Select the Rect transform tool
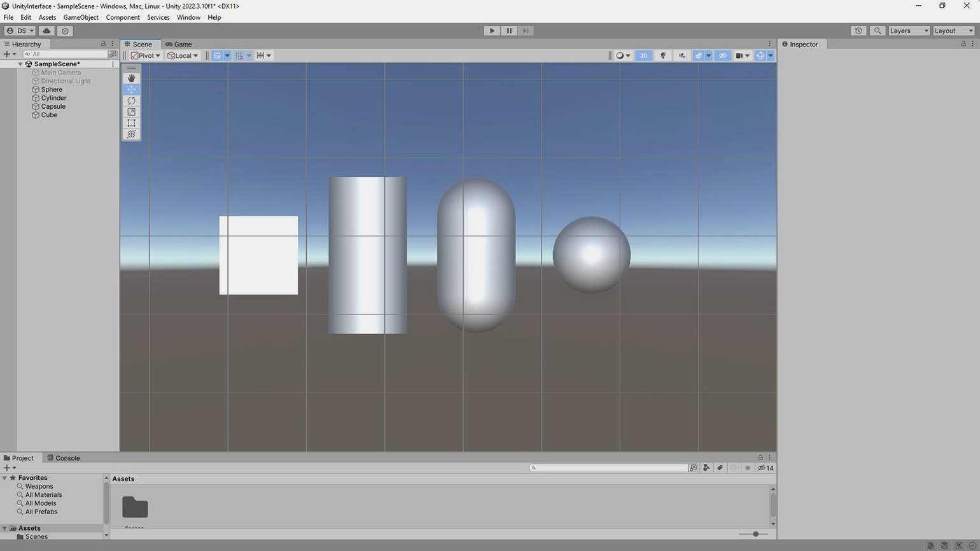The height and width of the screenshot is (551, 980). (x=131, y=123)
